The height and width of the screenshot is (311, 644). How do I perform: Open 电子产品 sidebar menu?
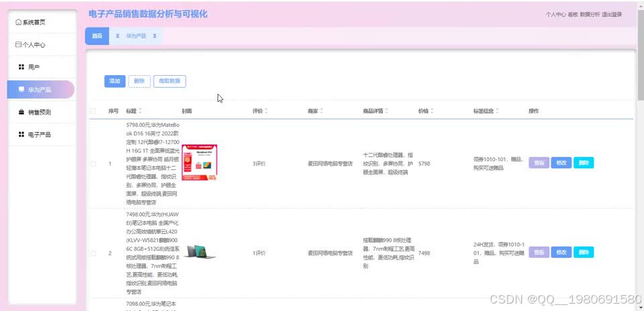pos(42,135)
